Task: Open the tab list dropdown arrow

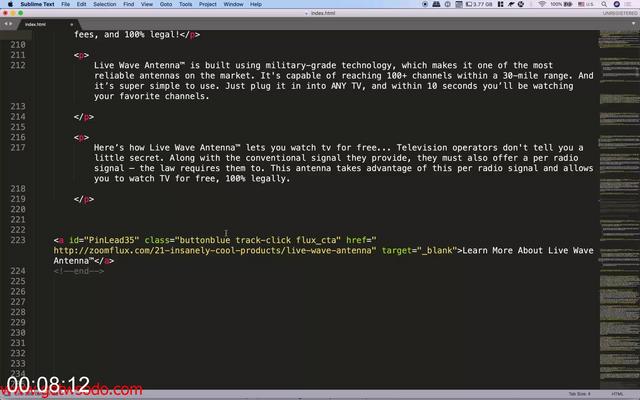Action: tap(633, 24)
